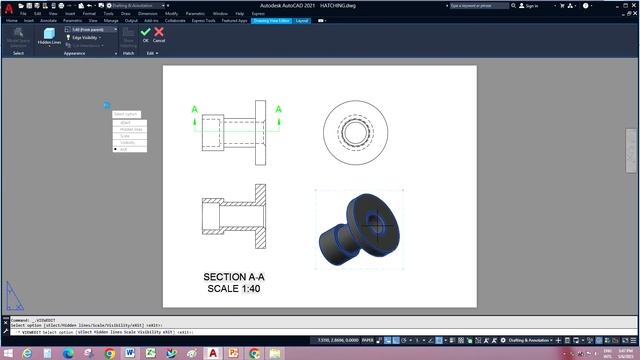Open the File menu
The width and height of the screenshot is (640, 360).
[23, 13]
